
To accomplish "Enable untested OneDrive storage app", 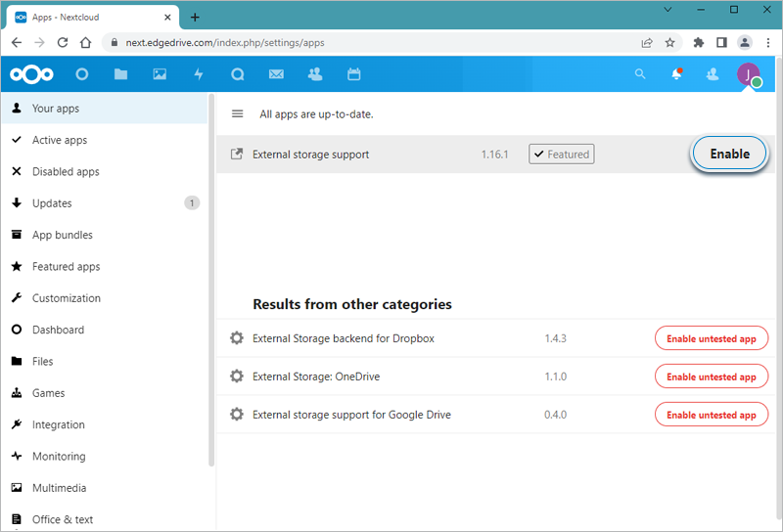I will click(x=712, y=377).
